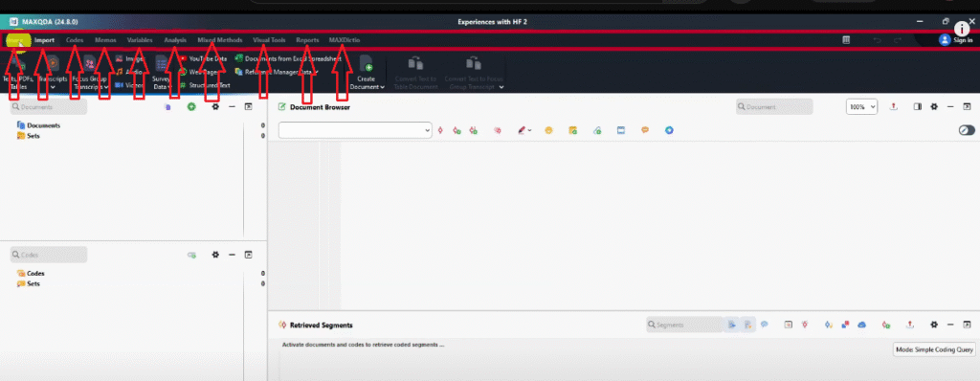Click the Segments search field

click(x=684, y=325)
